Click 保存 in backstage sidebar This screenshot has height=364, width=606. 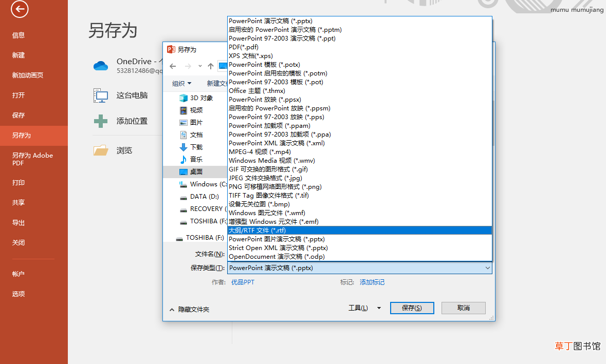pyautogui.click(x=33, y=116)
